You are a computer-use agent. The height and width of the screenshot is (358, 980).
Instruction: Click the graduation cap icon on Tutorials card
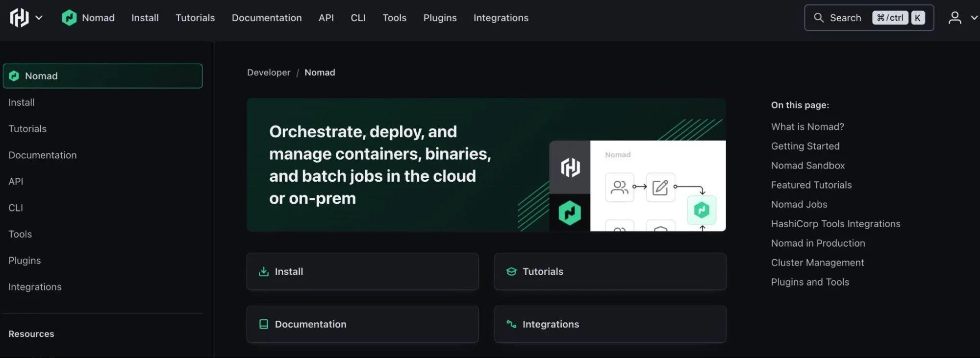click(511, 271)
